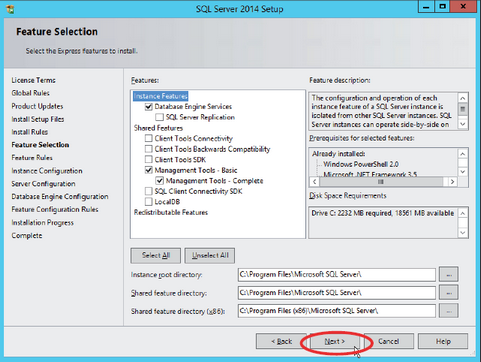Select the Shared Features tree node

point(158,128)
